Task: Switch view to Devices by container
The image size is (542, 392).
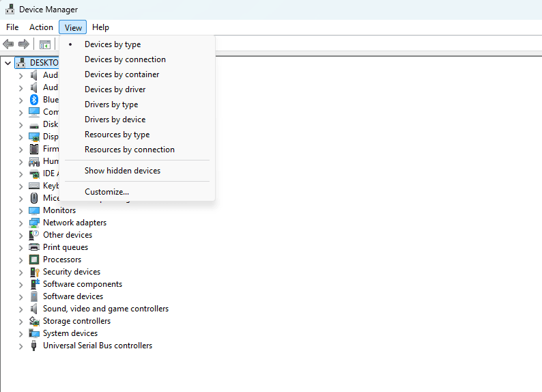Action: [137, 74]
